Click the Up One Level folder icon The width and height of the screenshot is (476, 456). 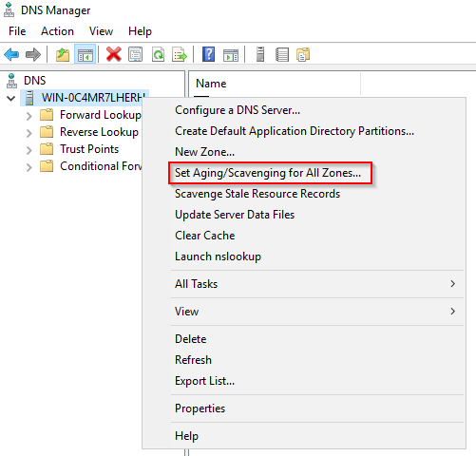click(x=63, y=55)
